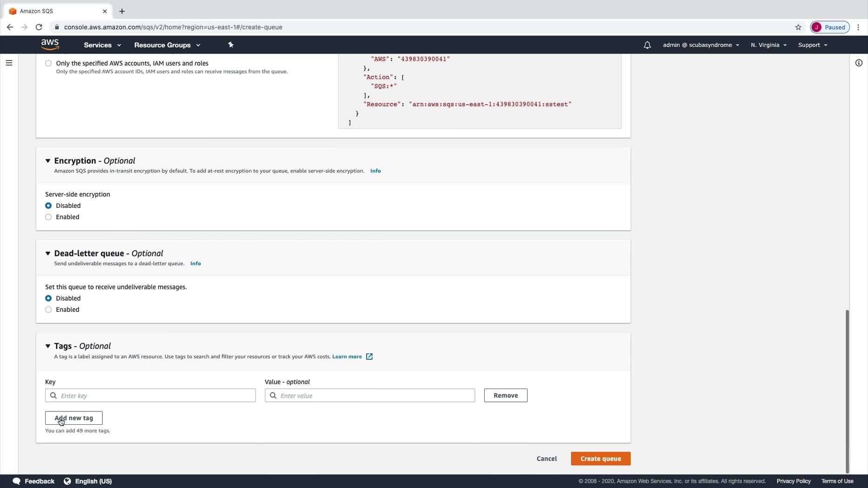The width and height of the screenshot is (868, 488).
Task: Click the Feedback link in footer
Action: 40,481
